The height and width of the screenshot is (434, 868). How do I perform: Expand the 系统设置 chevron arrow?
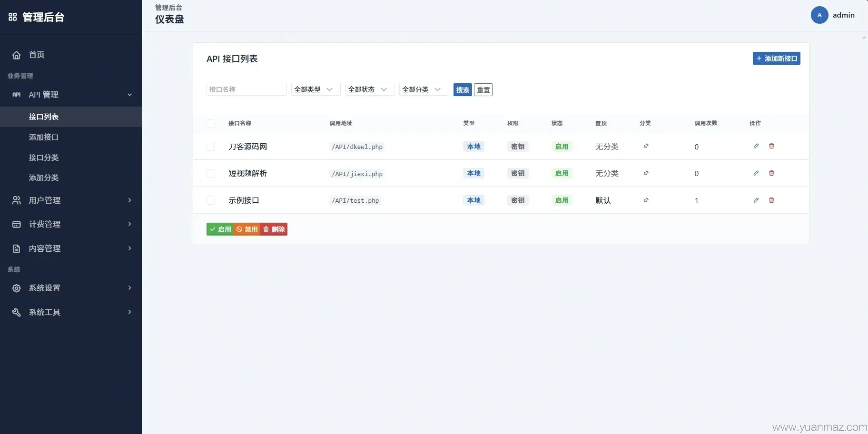(x=129, y=288)
